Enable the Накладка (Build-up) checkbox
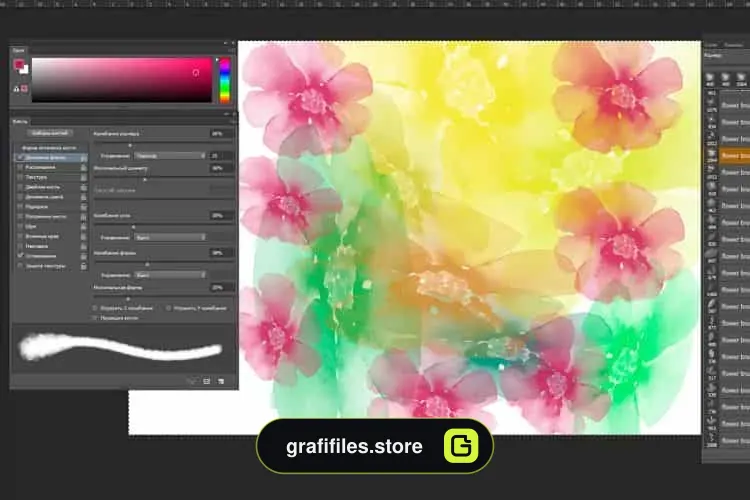The width and height of the screenshot is (750, 500). pos(20,246)
